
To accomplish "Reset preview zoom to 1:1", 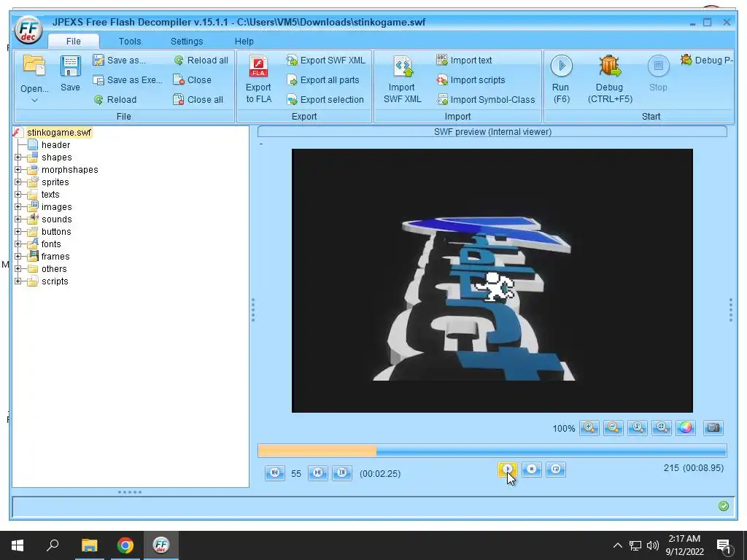I will (638, 427).
